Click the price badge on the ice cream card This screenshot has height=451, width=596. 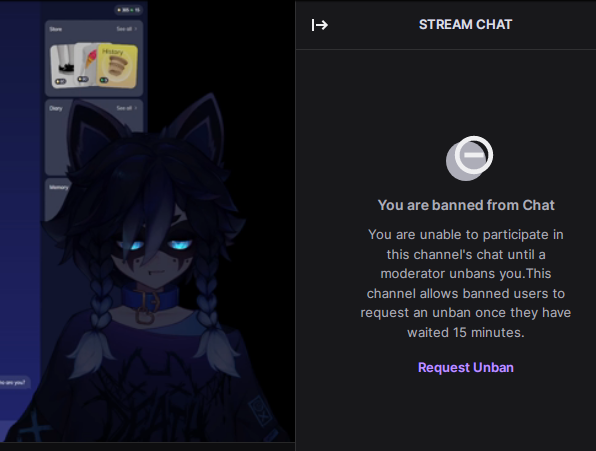click(x=82, y=79)
